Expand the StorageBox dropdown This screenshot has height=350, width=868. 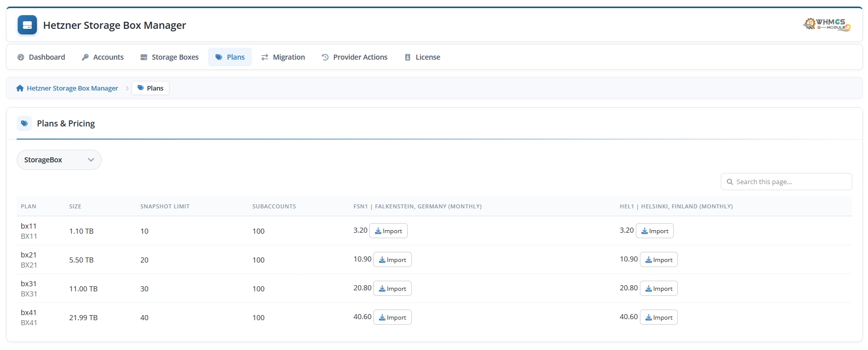[59, 160]
